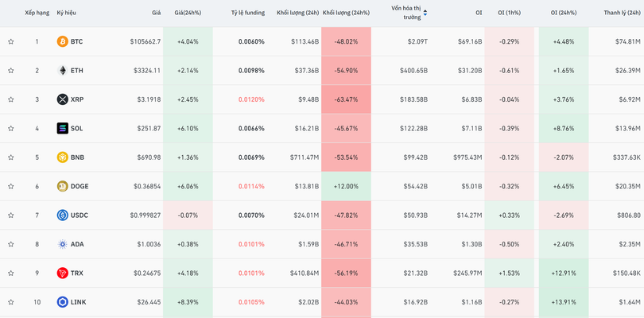This screenshot has height=318, width=644.
Task: Click the OI (24h) column header
Action: [x=564, y=13]
